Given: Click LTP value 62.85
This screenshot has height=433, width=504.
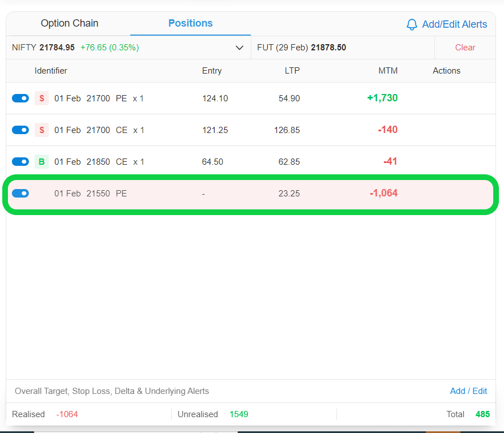Looking at the screenshot, I should [x=289, y=161].
